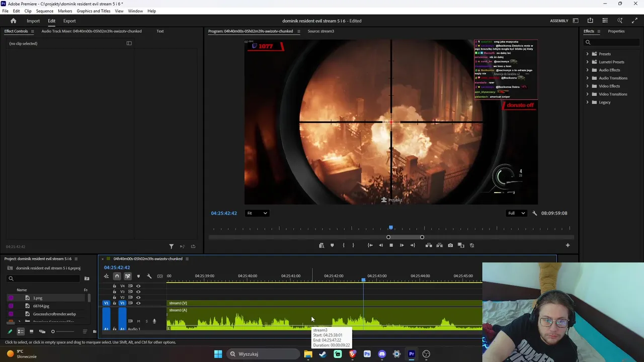Expand the Presets effects folder
The height and width of the screenshot is (362, 644).
pyautogui.click(x=587, y=54)
